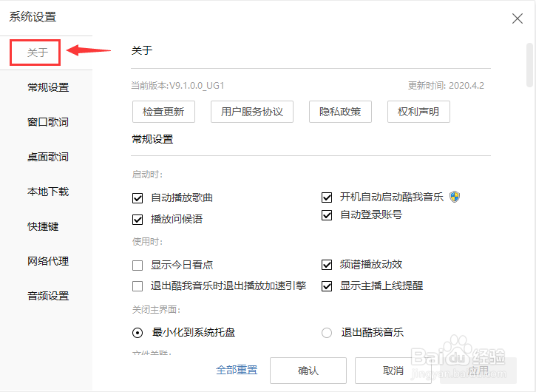536x392 pixels.
Task: Open 用户服务协议
Action: click(x=252, y=112)
